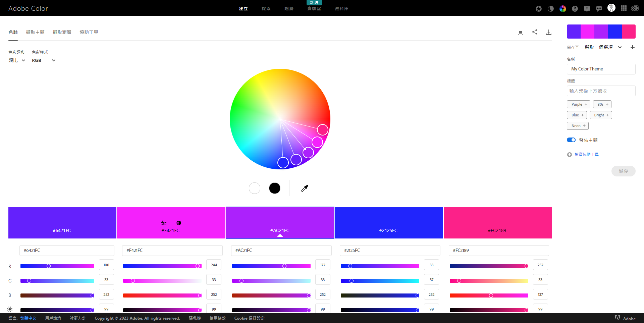Select the white background circle option
The height and width of the screenshot is (323, 644).
255,188
